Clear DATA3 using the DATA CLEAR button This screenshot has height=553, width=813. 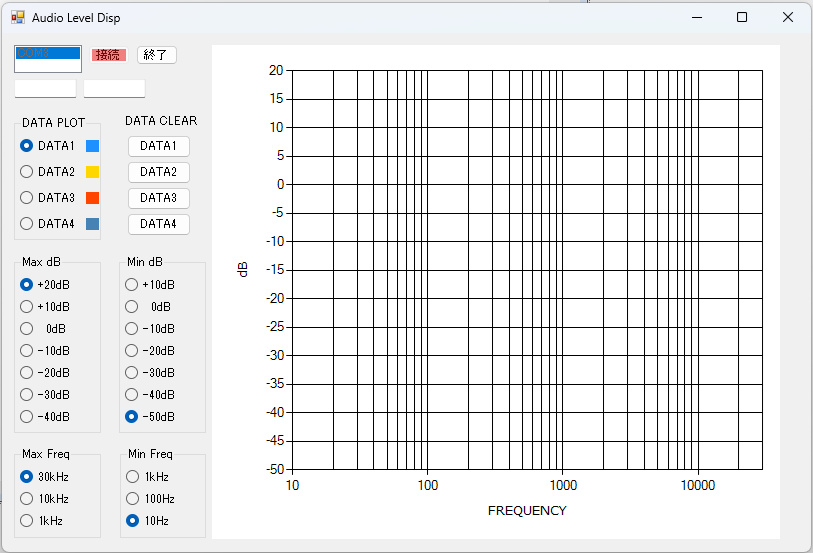158,198
